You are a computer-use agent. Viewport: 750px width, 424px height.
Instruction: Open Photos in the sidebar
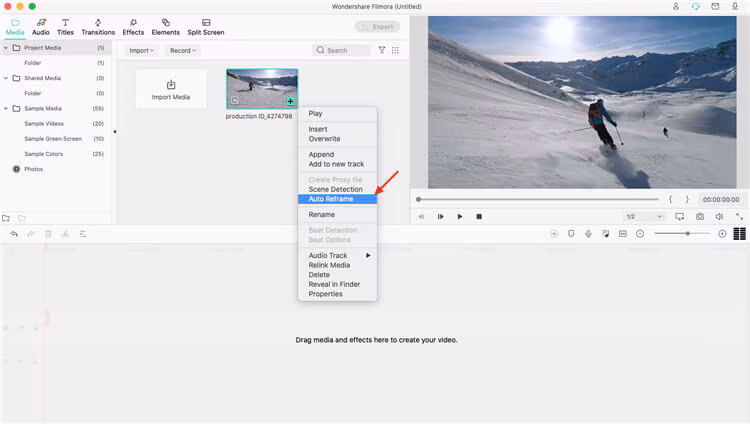pos(33,169)
